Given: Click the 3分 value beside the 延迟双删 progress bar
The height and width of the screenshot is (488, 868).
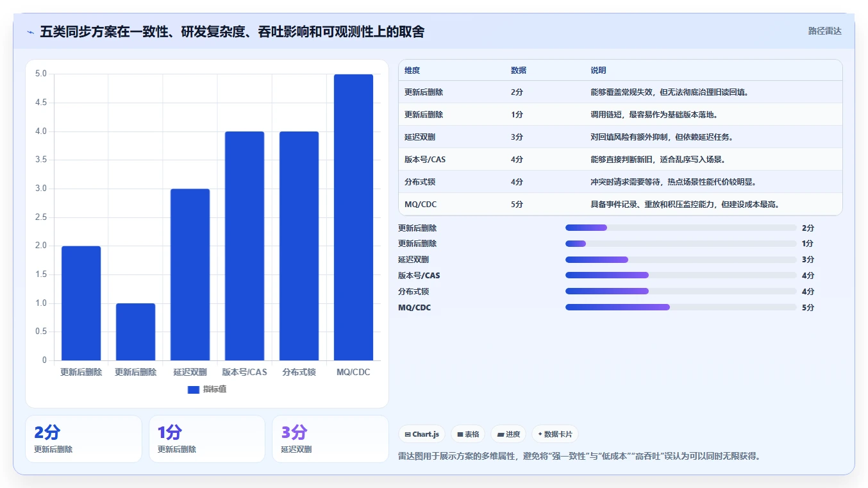Looking at the screenshot, I should (x=808, y=260).
